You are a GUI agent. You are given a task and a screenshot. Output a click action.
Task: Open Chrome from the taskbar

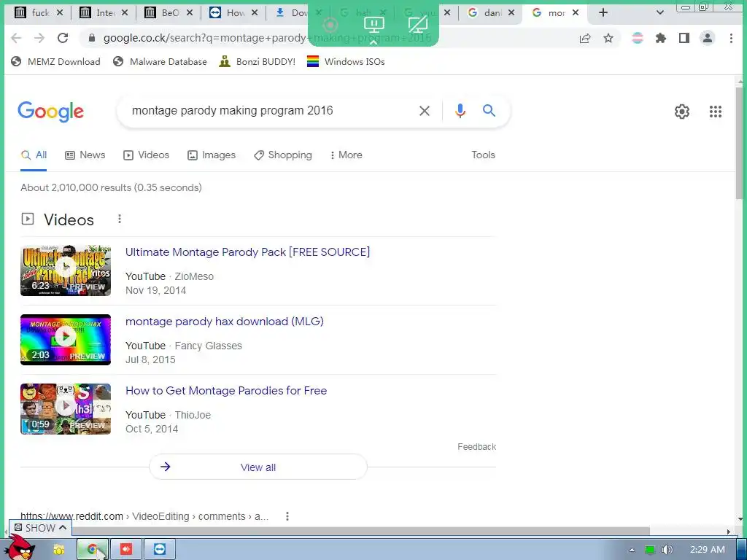point(93,550)
